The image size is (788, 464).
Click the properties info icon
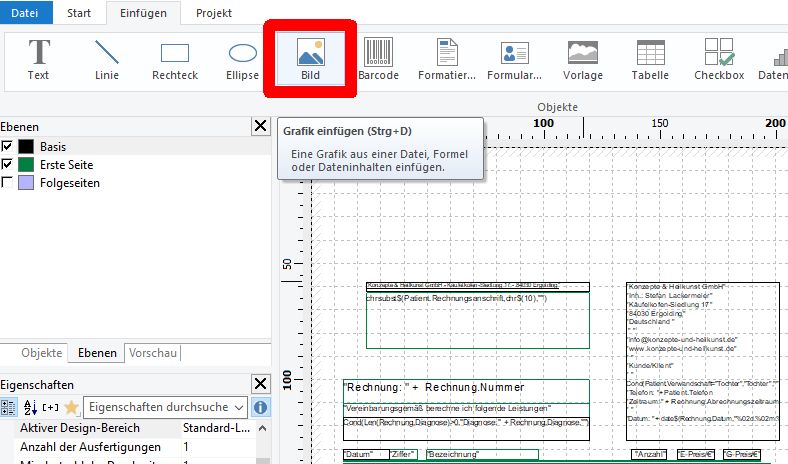coord(260,407)
